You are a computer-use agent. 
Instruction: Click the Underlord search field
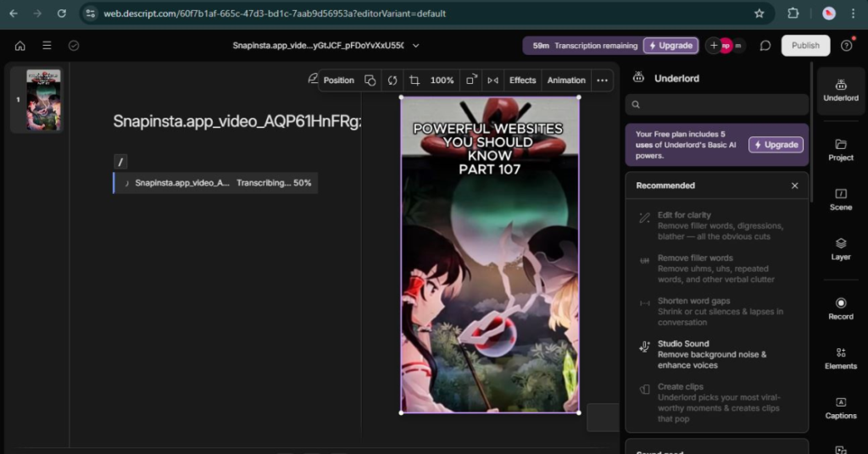pos(717,104)
